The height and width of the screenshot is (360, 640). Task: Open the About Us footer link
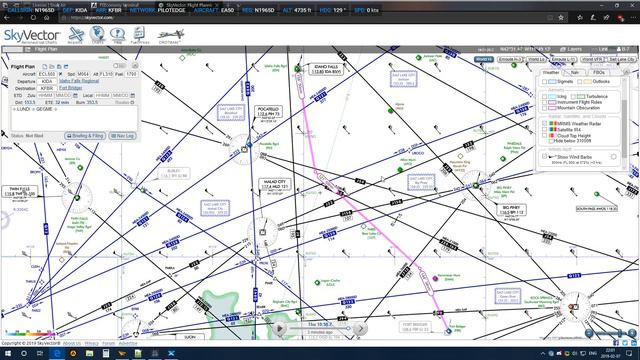coord(71,344)
